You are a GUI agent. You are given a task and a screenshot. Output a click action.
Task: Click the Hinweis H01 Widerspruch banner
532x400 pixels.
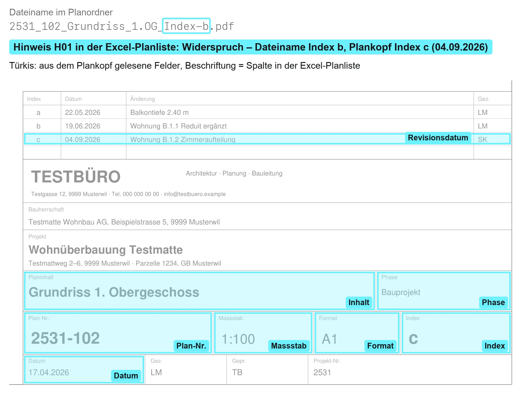(x=251, y=47)
